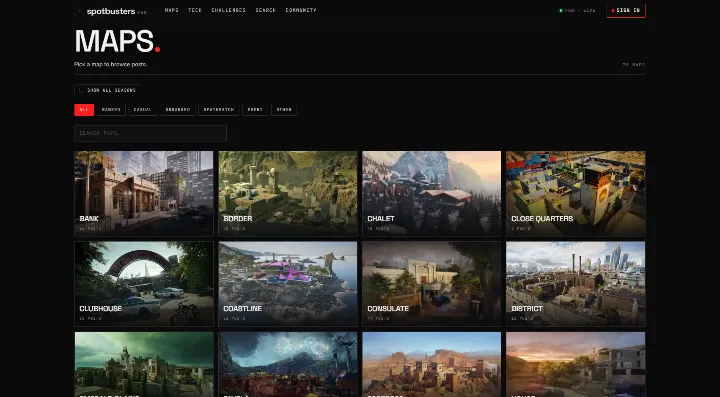Viewport: 720px width, 397px height.
Task: Click 'Pick a map to browse posts' text
Action: 110,65
